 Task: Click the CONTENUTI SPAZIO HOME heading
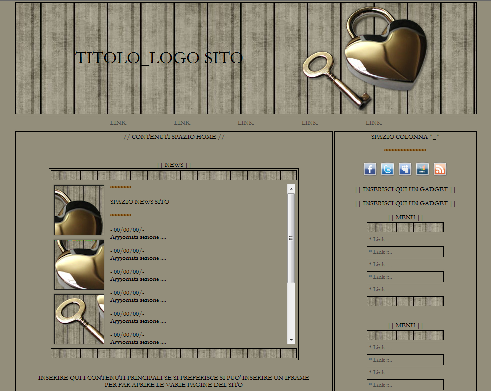(x=174, y=137)
